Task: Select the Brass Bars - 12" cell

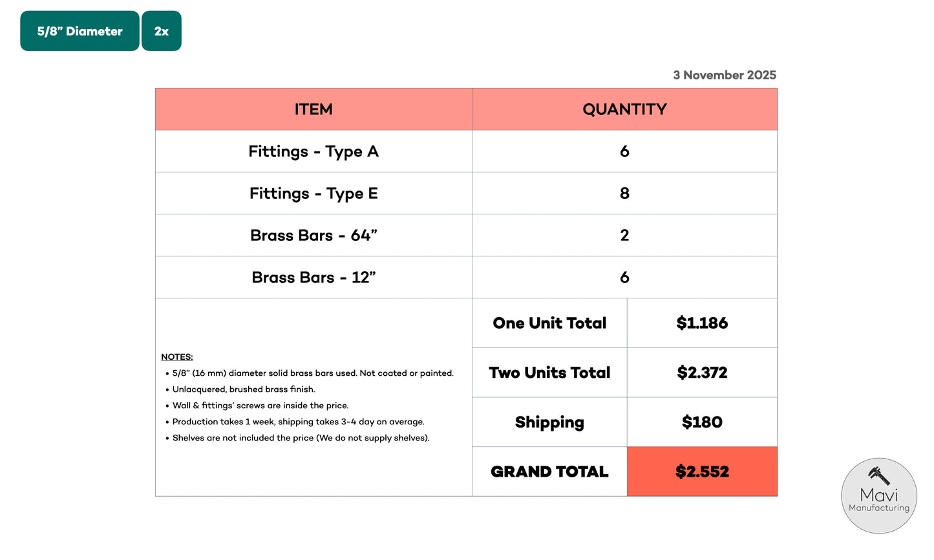Action: coord(313,277)
